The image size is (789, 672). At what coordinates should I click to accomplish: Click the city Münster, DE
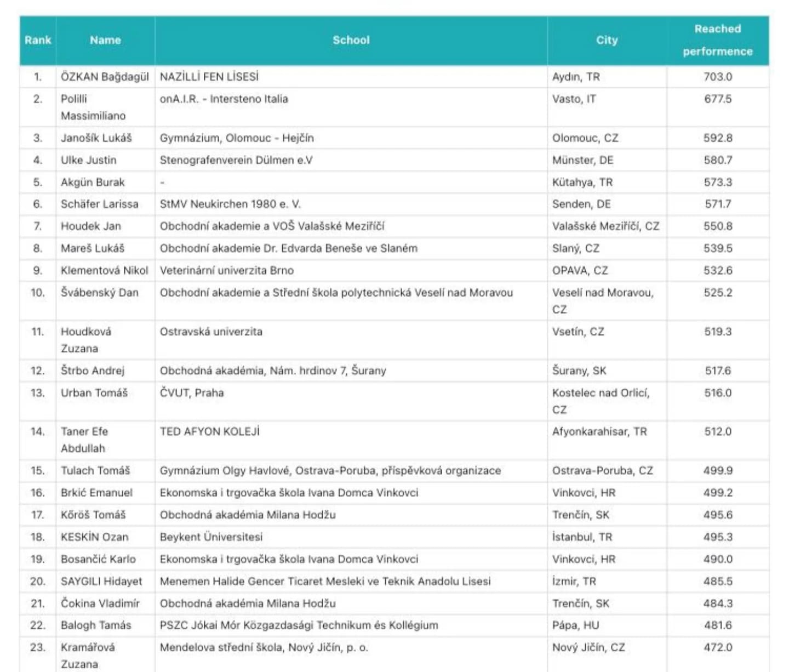(583, 160)
